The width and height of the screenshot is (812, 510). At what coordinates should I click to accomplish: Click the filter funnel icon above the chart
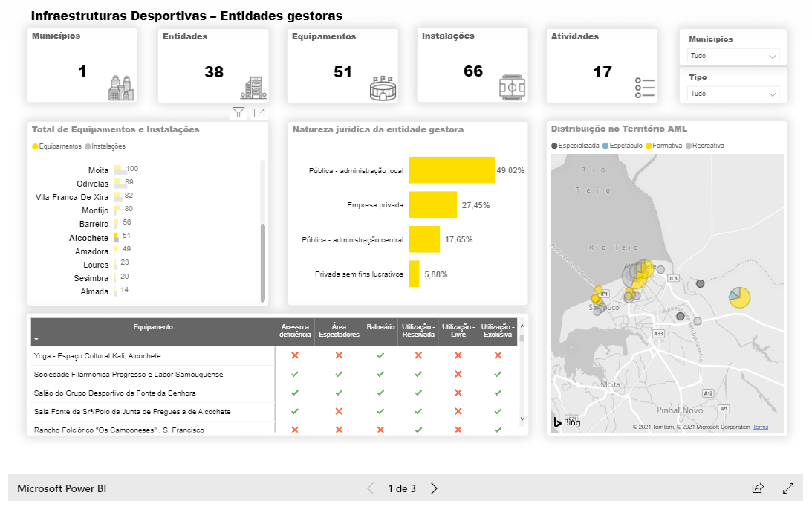click(x=238, y=113)
